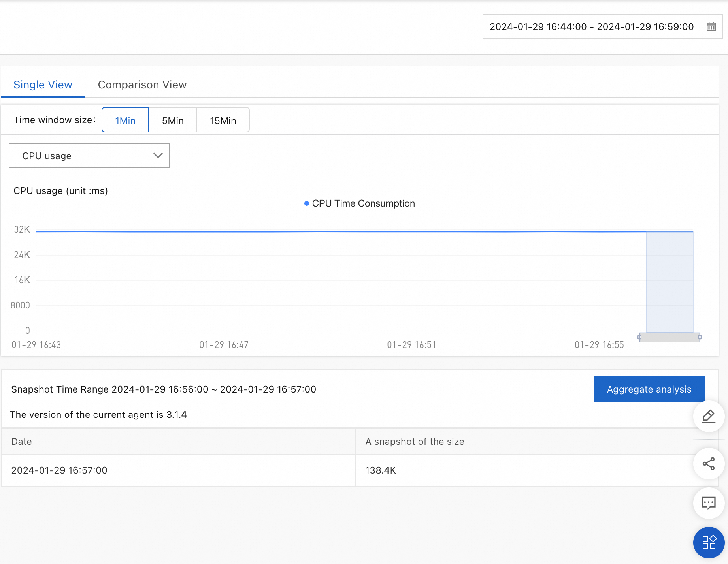Click the 2024-01-29 16:57:00 snapshot row date
Image resolution: width=728 pixels, height=564 pixels.
pyautogui.click(x=59, y=470)
